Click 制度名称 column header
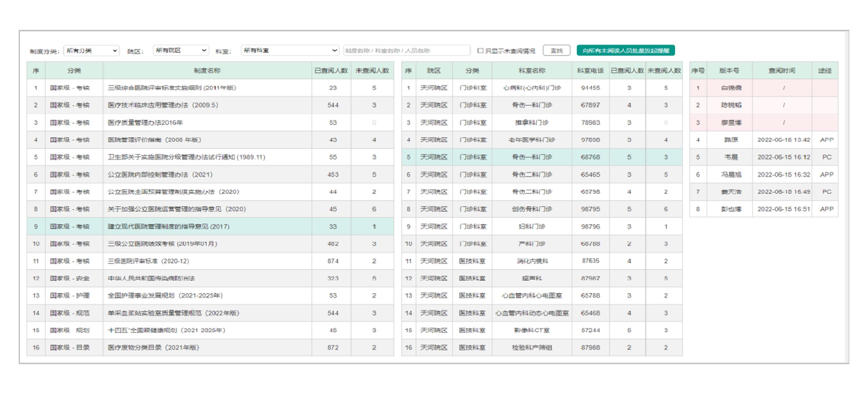This screenshot has height=394, width=868. (207, 71)
